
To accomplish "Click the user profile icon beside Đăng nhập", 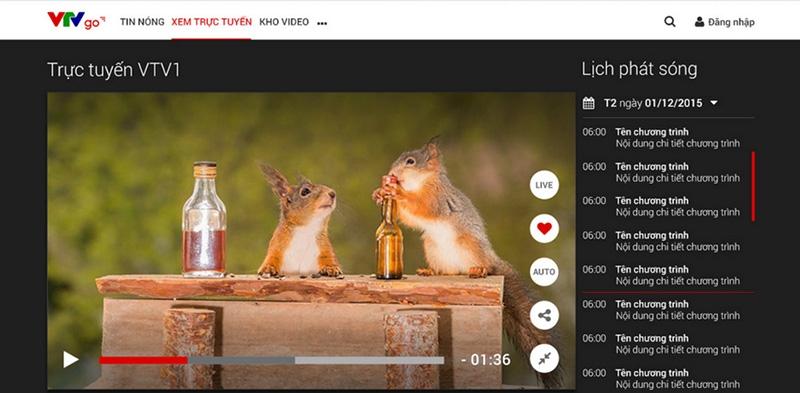I will 699,22.
